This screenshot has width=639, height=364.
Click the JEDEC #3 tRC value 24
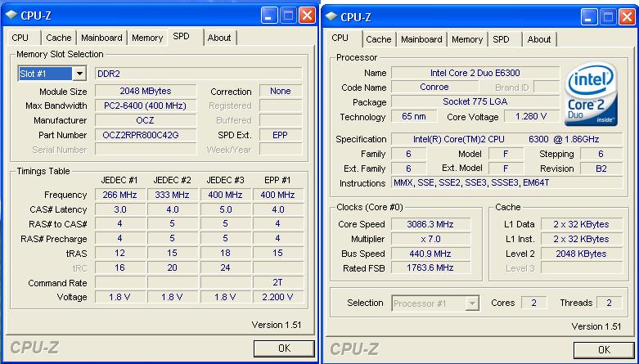click(225, 267)
